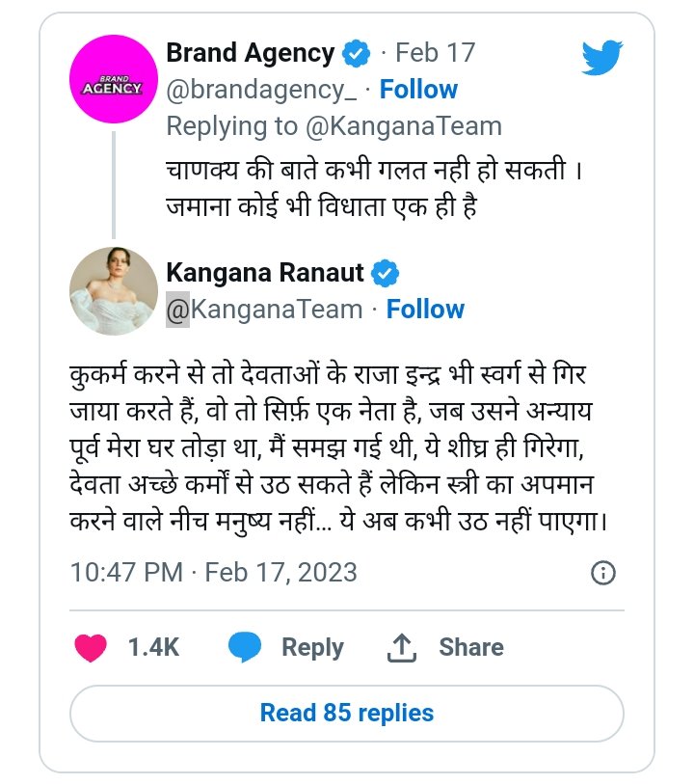Open the Kangana Ranaut display name
This screenshot has width=694, height=784.
coord(265,273)
